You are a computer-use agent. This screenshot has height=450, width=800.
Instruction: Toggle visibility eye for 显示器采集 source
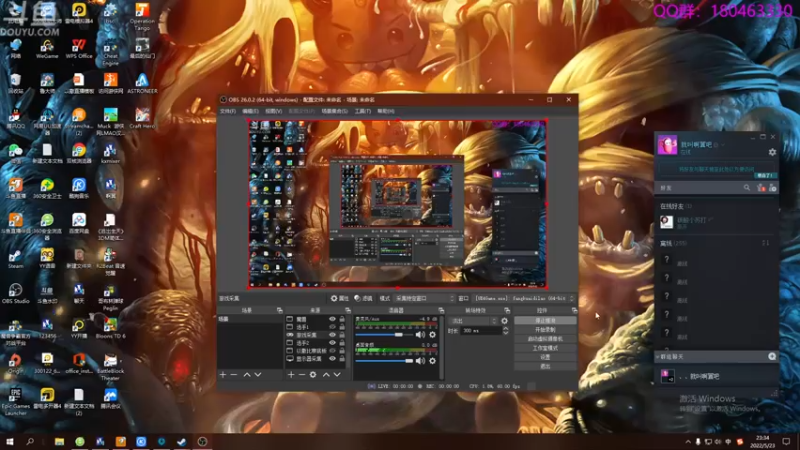[x=332, y=359]
